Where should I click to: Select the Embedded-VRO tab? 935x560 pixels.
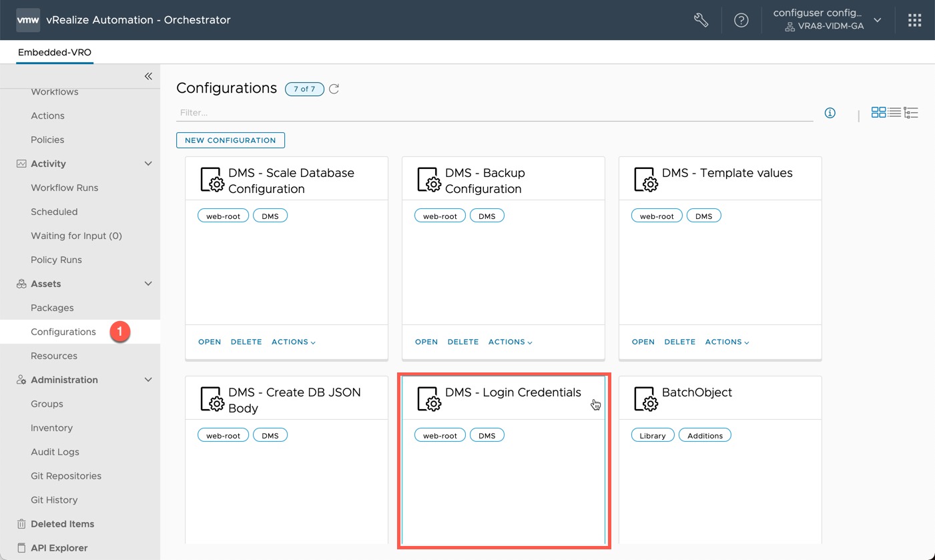pos(55,52)
